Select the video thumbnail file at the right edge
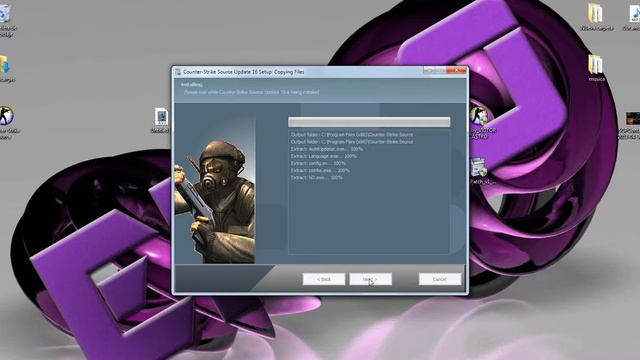 (x=631, y=125)
